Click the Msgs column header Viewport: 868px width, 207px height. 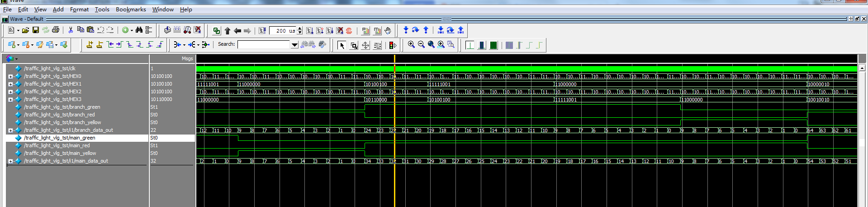[187, 58]
